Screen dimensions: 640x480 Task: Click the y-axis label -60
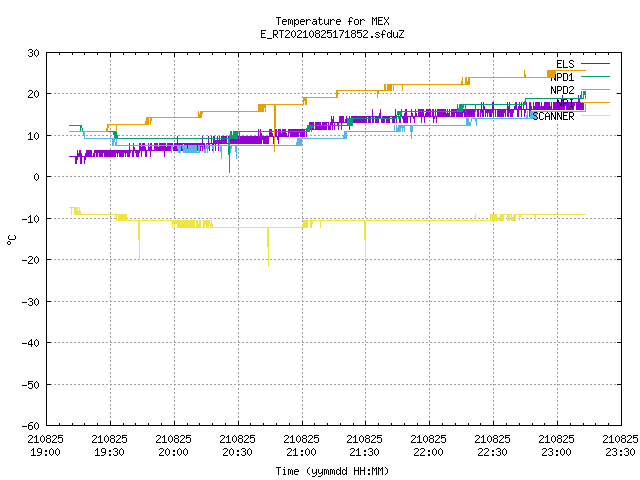pyautogui.click(x=31, y=426)
